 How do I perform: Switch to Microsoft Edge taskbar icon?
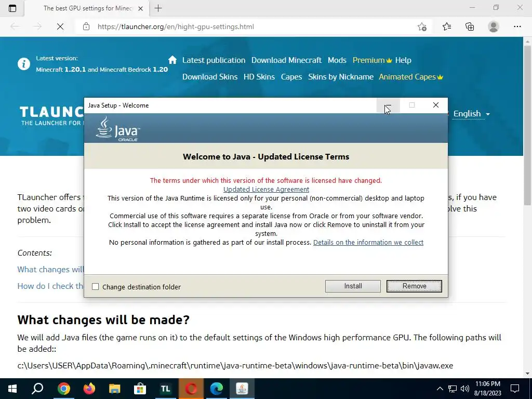point(217,389)
